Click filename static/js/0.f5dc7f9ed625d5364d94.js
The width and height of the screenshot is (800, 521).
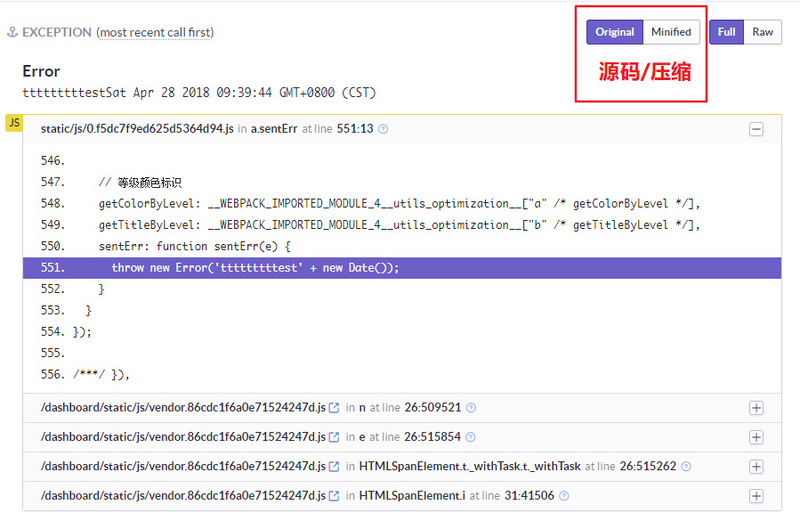point(137,129)
